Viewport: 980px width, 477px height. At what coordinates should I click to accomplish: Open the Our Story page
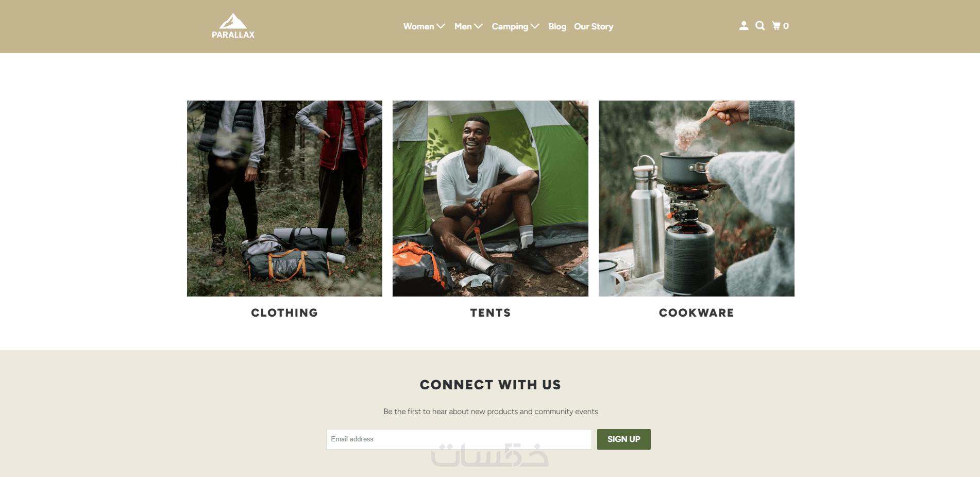click(x=594, y=26)
